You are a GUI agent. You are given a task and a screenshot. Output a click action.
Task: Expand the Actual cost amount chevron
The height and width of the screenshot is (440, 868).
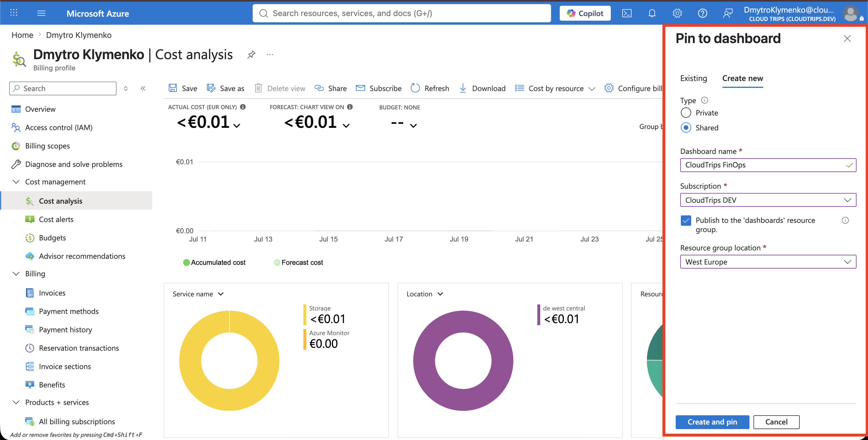237,126
